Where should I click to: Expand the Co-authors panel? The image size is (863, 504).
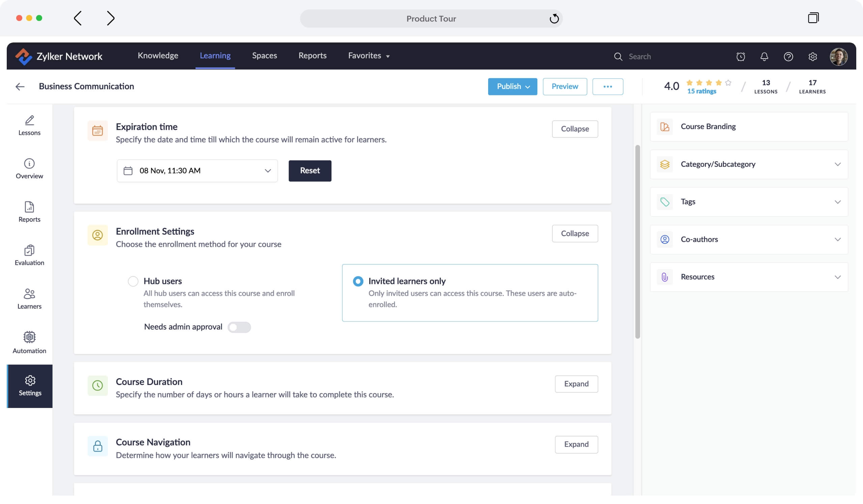point(838,239)
